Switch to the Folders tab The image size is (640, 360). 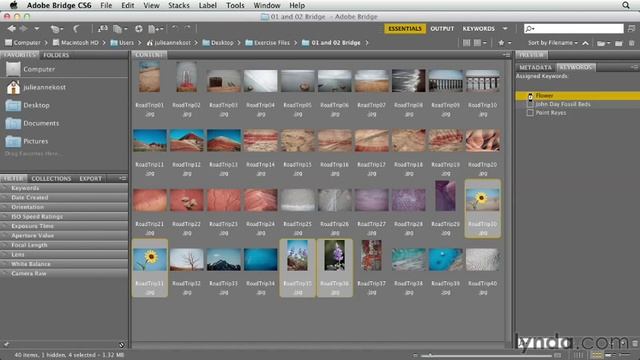(56, 55)
